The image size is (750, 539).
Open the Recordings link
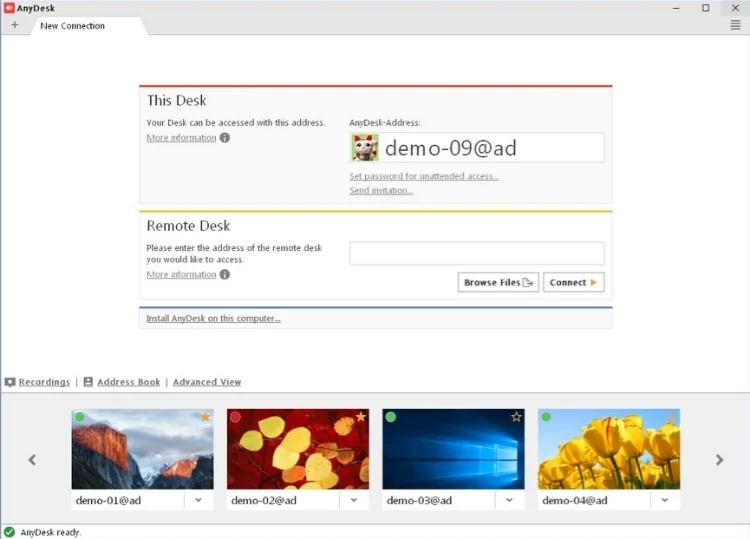44,382
